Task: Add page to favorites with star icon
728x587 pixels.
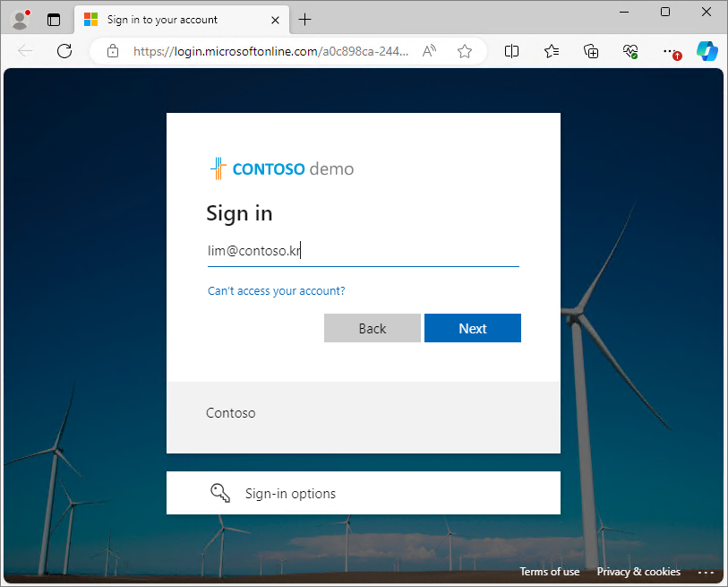Action: [x=464, y=51]
